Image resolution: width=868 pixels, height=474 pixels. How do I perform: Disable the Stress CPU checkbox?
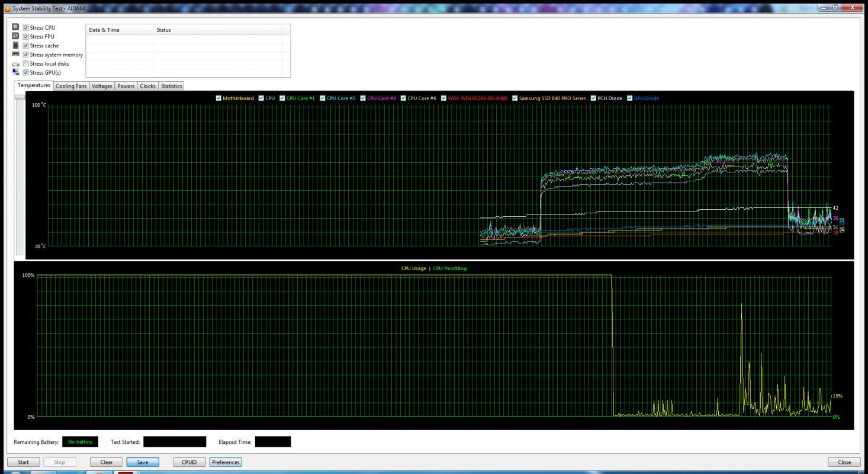(x=25, y=28)
